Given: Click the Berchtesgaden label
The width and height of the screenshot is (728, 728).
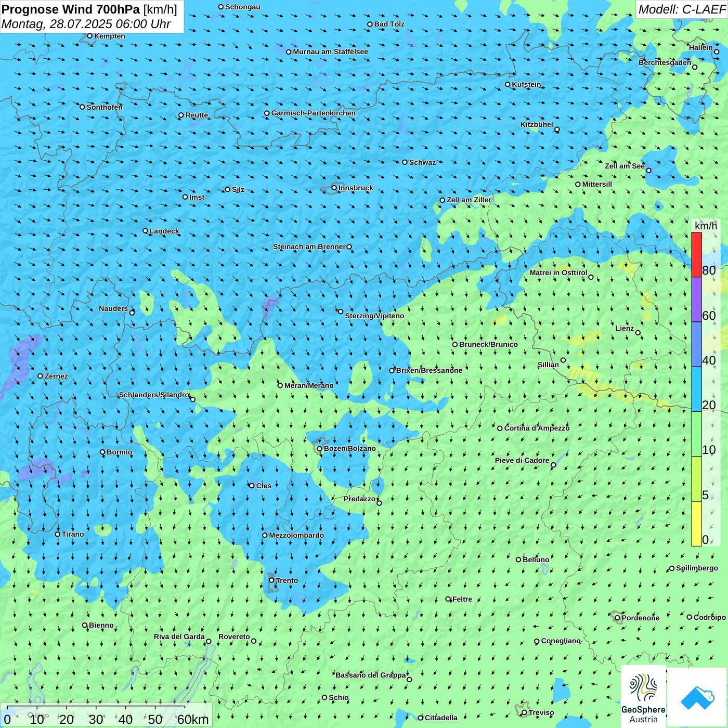Looking at the screenshot, I should pyautogui.click(x=665, y=62).
